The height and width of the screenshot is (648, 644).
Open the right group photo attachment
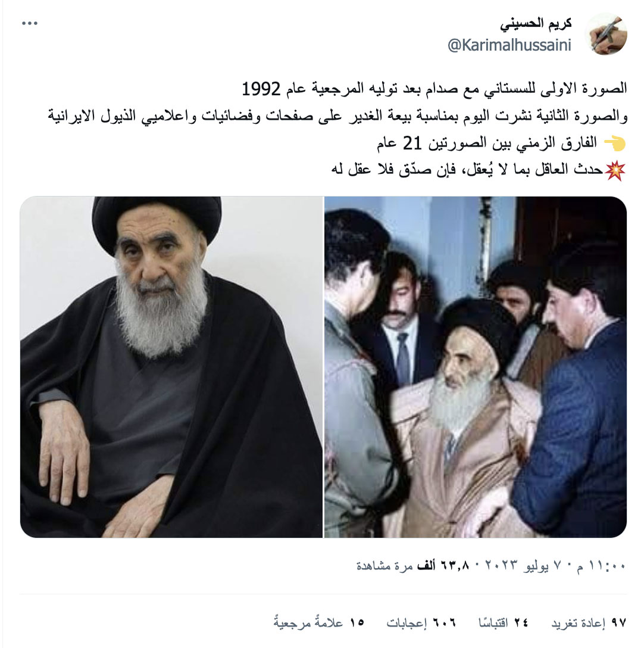[476, 367]
